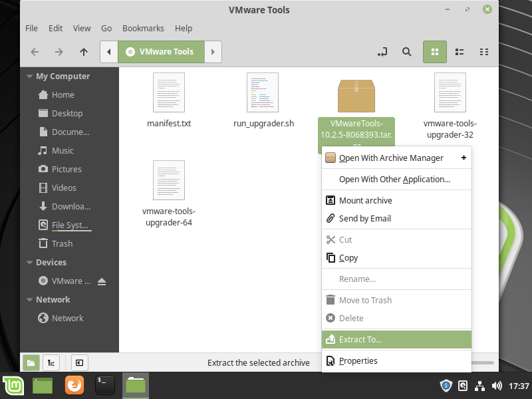Select the manifest.txt file icon
This screenshot has width=532, height=399.
pyautogui.click(x=169, y=92)
